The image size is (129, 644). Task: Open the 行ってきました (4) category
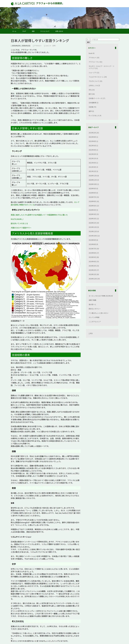coord(95,115)
